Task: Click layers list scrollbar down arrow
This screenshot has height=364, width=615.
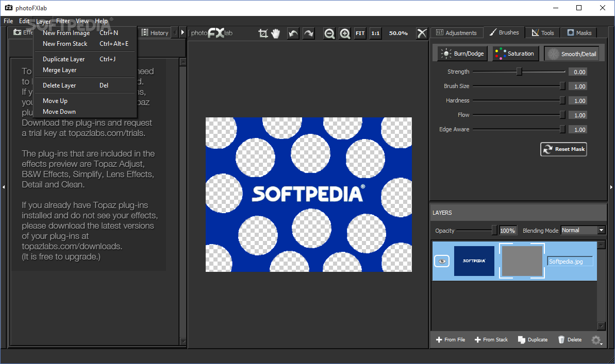Action: 601,326
